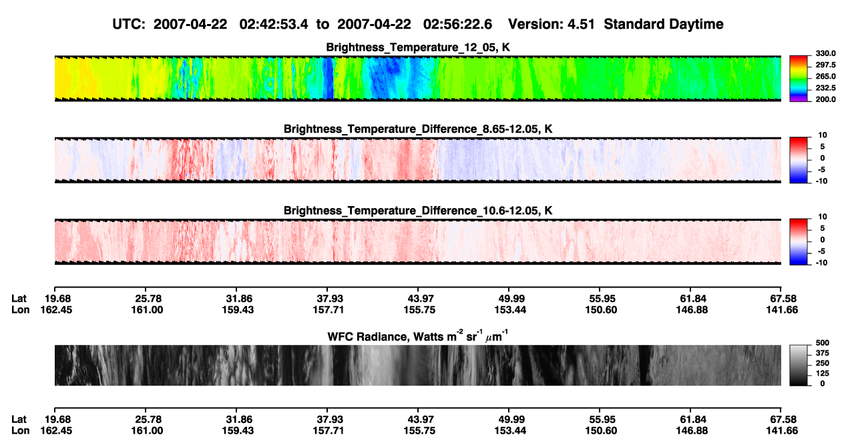Click latitude 19.68 on the upper axis
Image resolution: width=868 pixels, height=445 pixels.
(58, 298)
